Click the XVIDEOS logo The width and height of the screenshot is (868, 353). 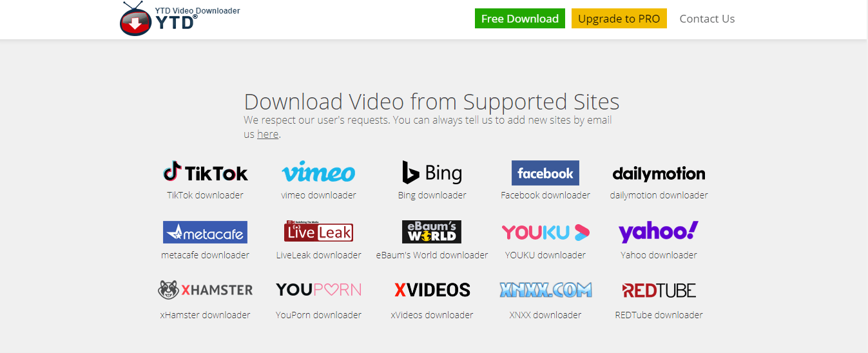(432, 291)
